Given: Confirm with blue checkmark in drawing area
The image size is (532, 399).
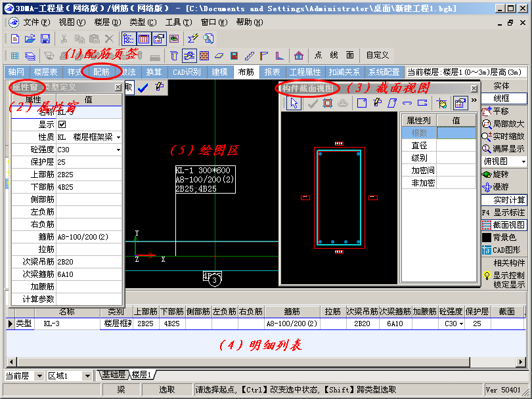Looking at the screenshot, I should [x=143, y=88].
